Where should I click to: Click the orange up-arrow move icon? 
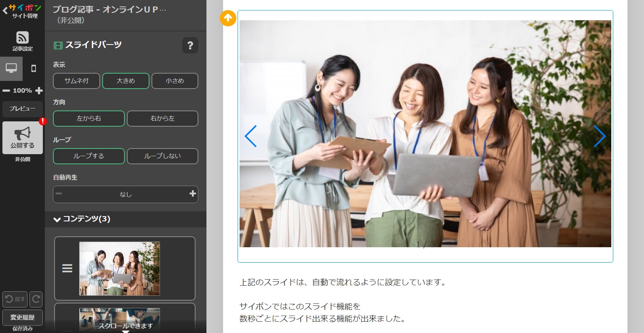click(228, 18)
